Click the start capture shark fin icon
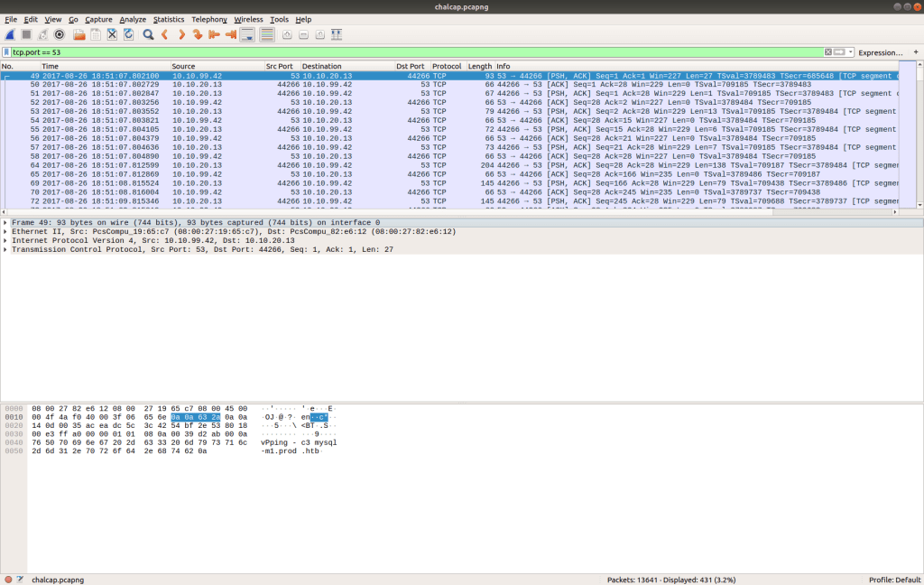This screenshot has width=924, height=585. point(9,35)
